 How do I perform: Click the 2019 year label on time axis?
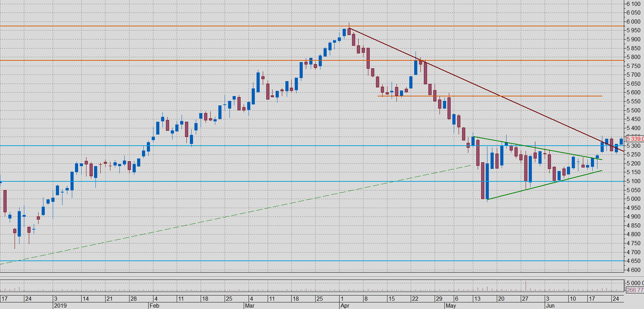point(60,306)
